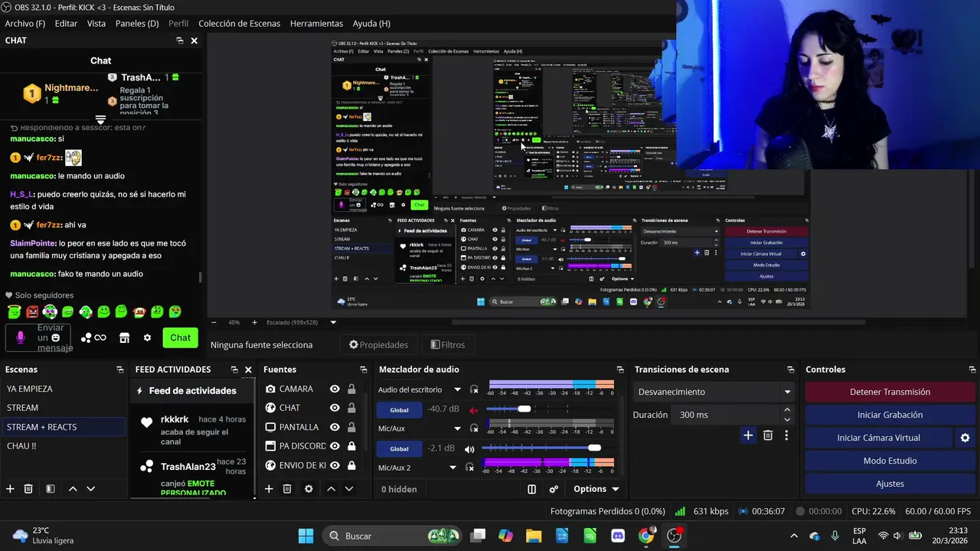Toggle the lock on the PA DISCORD source
Viewport: 980px width, 551px height.
coord(351,446)
